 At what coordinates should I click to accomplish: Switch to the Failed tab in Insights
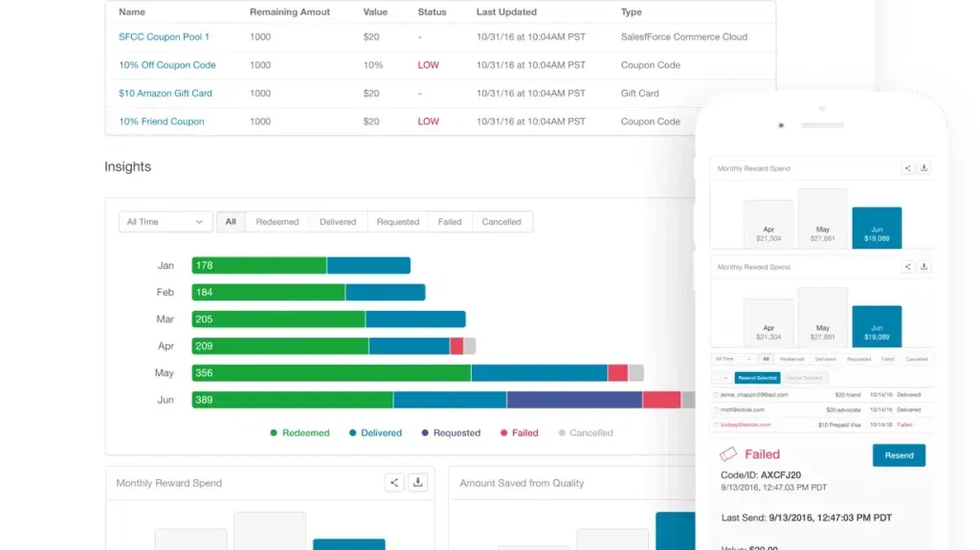click(x=450, y=222)
